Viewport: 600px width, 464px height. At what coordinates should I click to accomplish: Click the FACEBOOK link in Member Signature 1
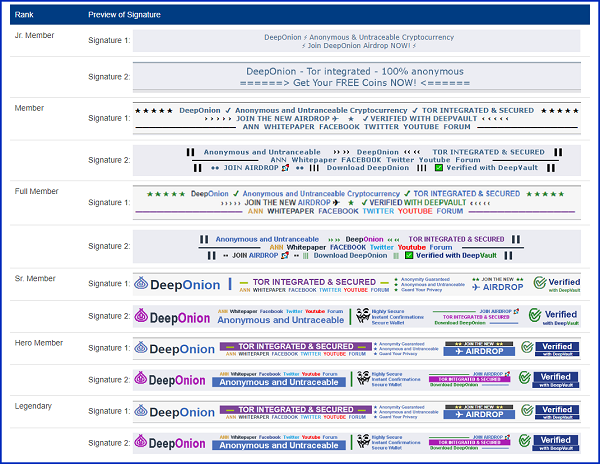[339, 127]
